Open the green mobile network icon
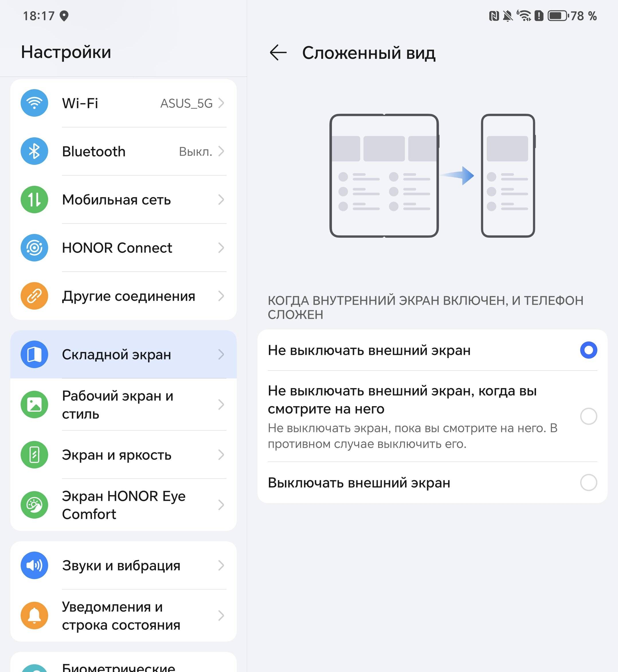Viewport: 618px width, 672px height. 34,200
